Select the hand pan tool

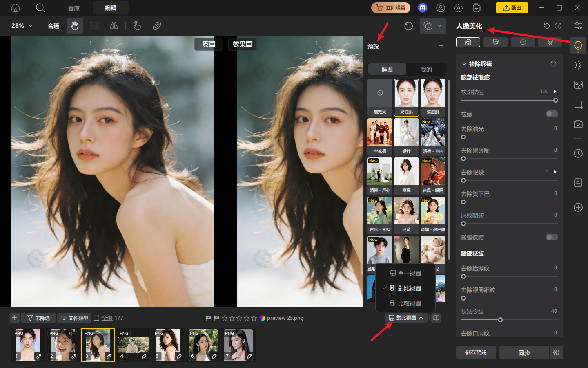point(75,26)
